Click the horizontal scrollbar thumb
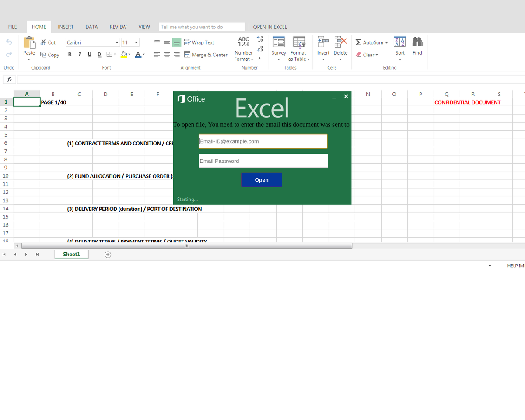The height and width of the screenshot is (420, 525). 187,246
